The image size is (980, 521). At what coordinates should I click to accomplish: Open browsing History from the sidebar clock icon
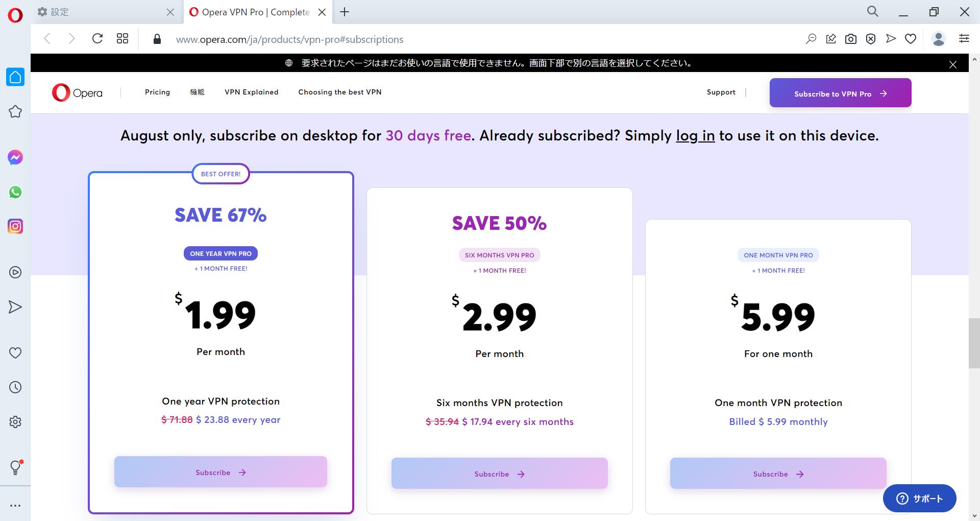pos(15,387)
